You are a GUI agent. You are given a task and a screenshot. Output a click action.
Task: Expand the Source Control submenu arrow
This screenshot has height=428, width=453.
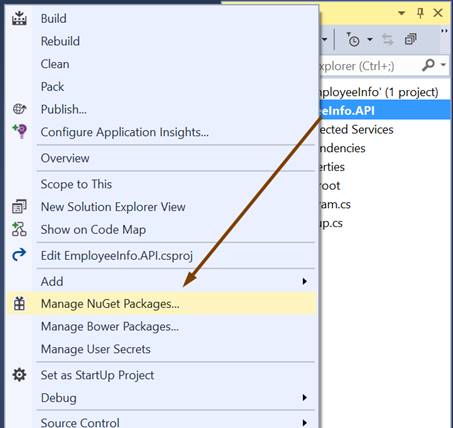point(304,423)
